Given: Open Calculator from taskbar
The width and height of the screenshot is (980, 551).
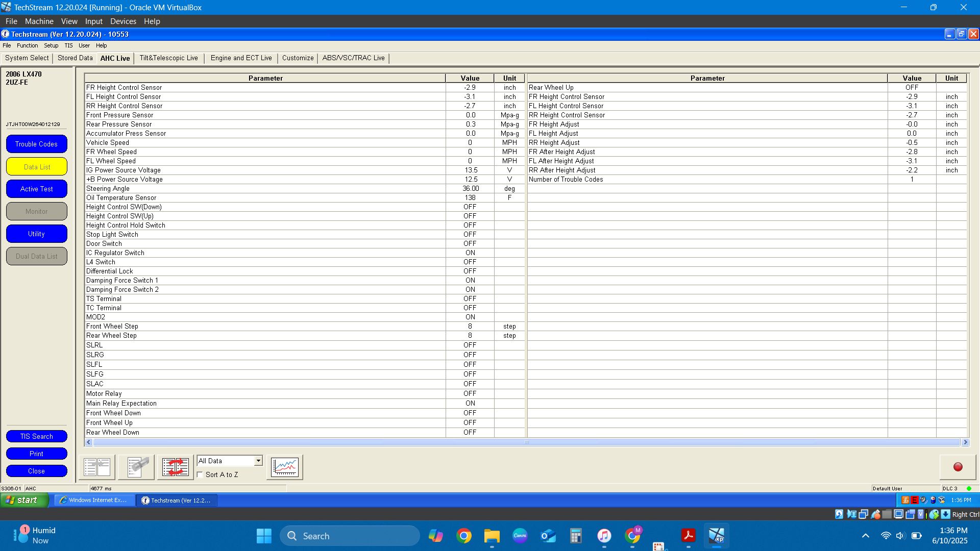Looking at the screenshot, I should pos(576,536).
